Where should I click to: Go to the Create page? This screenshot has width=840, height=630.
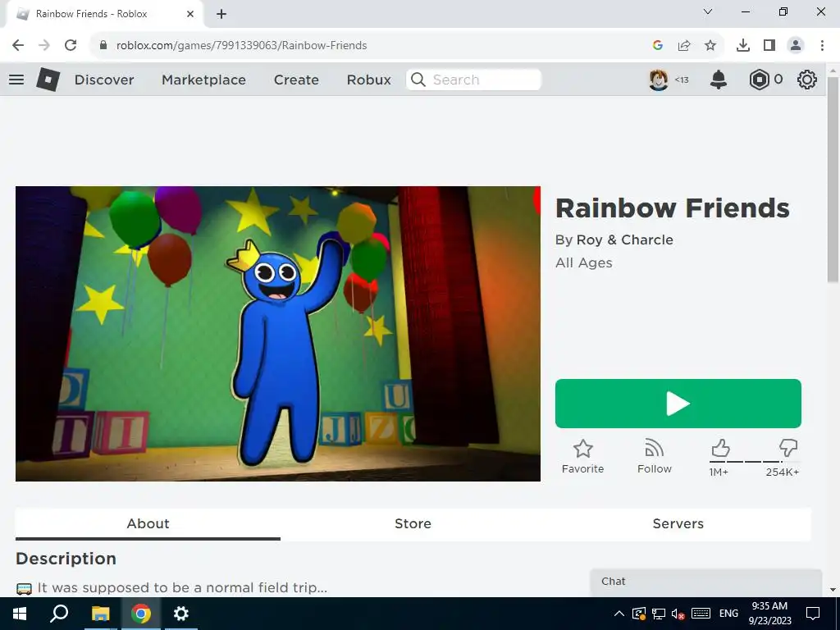click(296, 80)
